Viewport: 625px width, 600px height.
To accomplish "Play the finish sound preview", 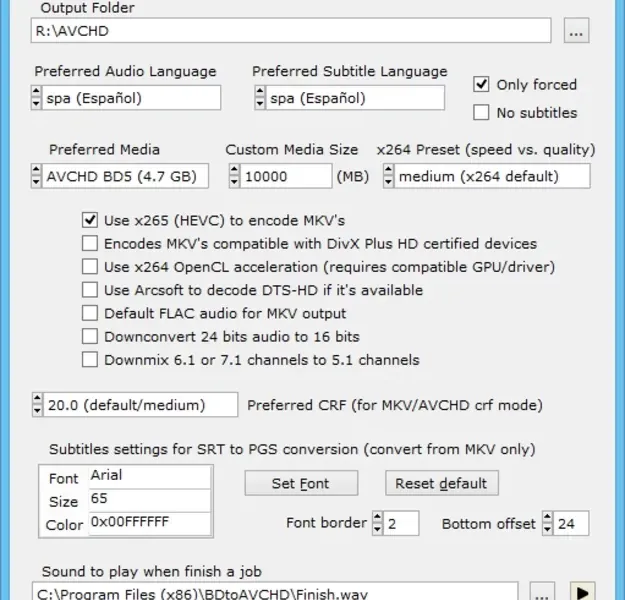I will point(581,592).
